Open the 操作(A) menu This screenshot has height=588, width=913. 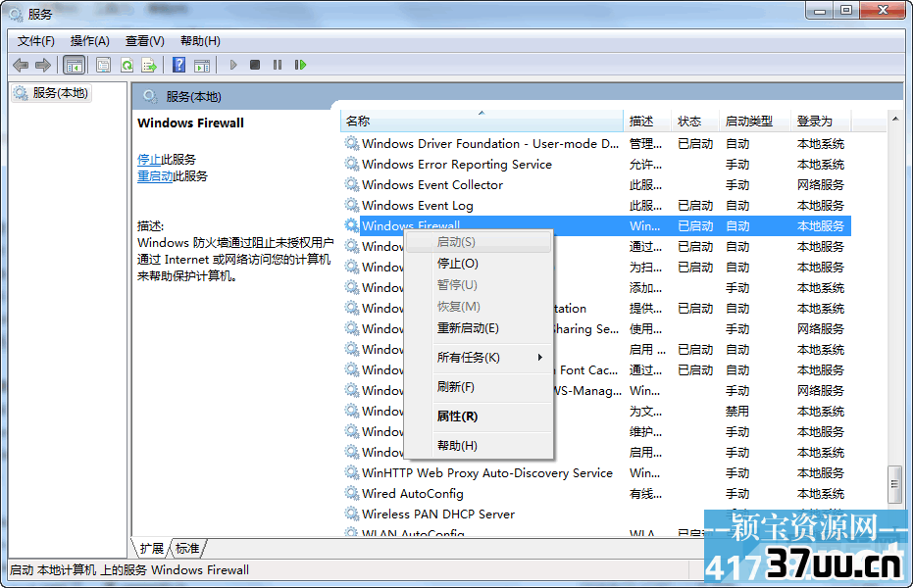(x=89, y=41)
